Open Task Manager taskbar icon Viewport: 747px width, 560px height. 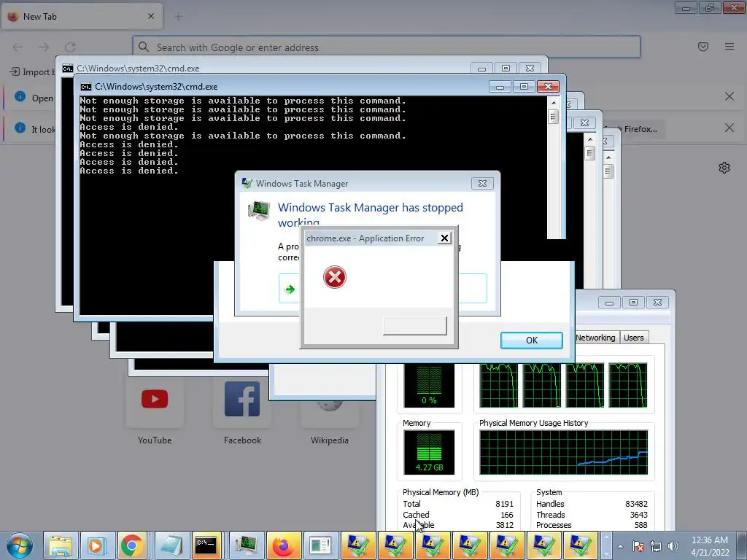tap(246, 545)
